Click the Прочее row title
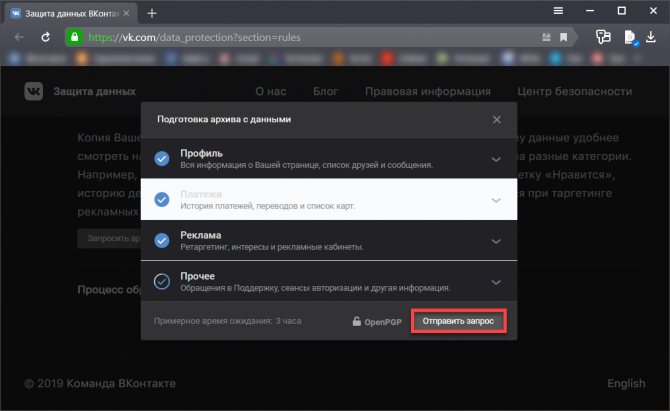 point(197,276)
